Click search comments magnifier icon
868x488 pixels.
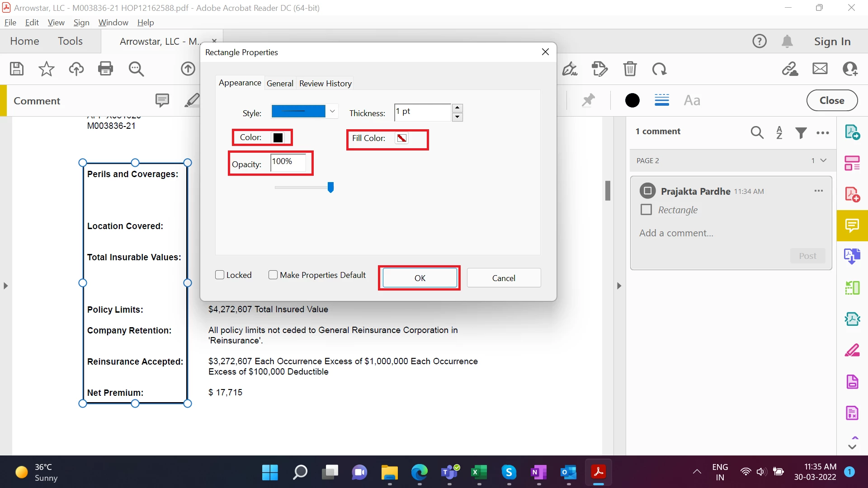[x=757, y=132]
